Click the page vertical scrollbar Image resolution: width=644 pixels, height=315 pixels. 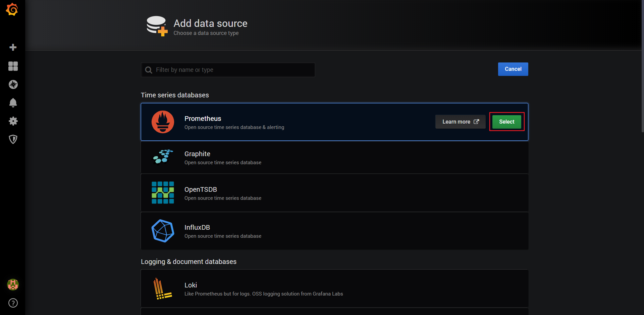point(642,66)
